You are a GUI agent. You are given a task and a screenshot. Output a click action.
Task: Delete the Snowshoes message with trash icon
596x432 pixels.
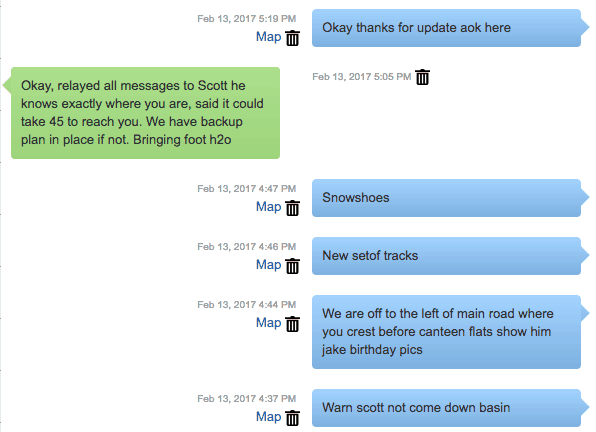[x=292, y=208]
